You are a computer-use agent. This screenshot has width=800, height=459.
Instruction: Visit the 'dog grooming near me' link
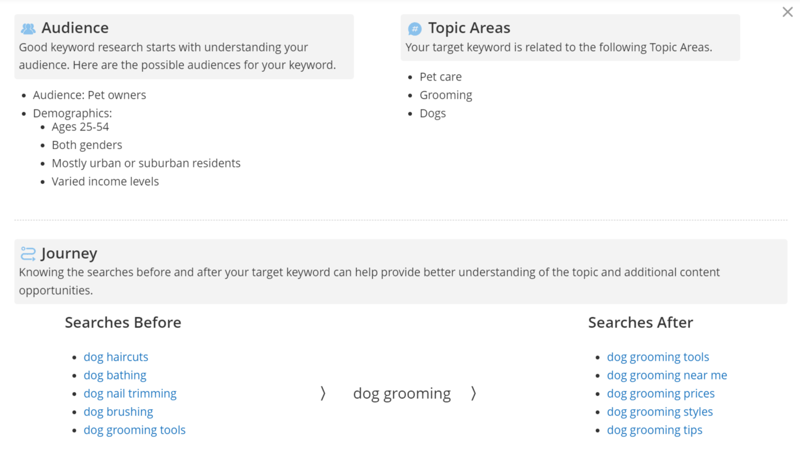[x=667, y=375]
